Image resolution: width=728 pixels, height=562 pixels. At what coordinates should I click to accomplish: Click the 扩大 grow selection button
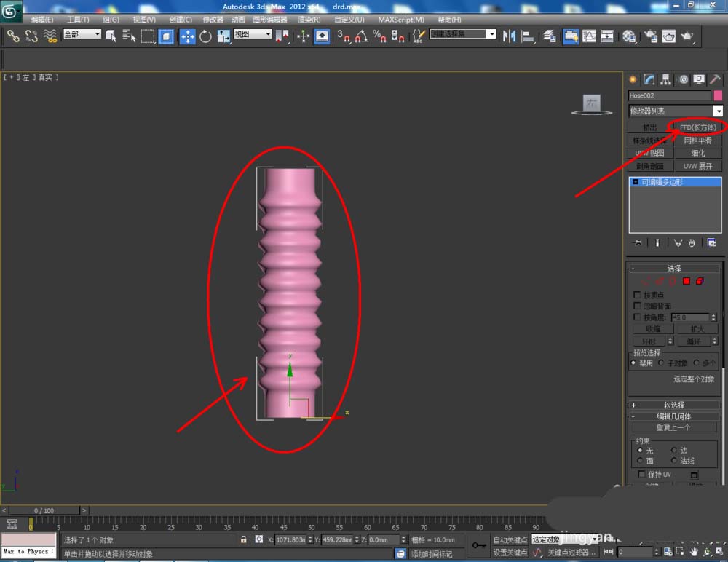click(697, 329)
